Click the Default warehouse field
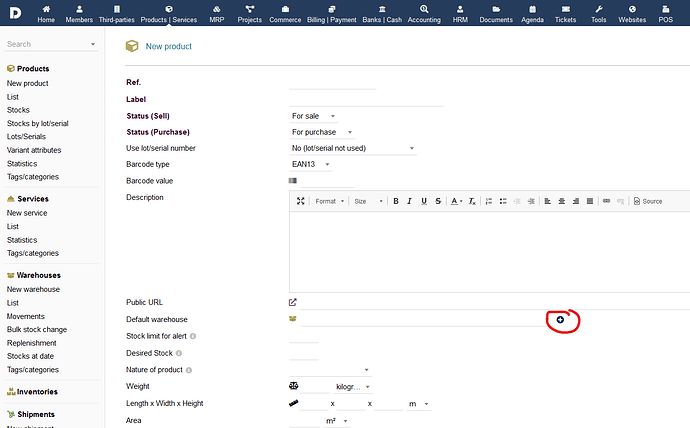This screenshot has height=428, width=690. click(x=425, y=320)
